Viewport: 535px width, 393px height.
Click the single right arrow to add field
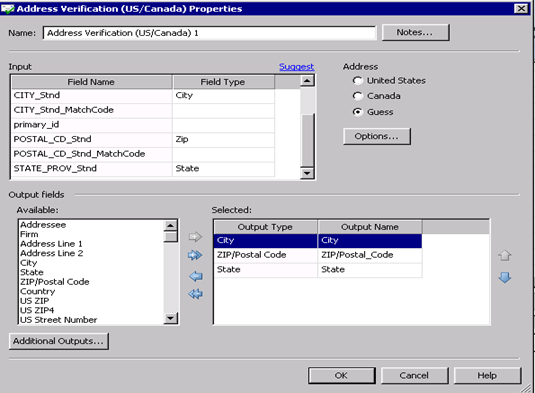196,236
